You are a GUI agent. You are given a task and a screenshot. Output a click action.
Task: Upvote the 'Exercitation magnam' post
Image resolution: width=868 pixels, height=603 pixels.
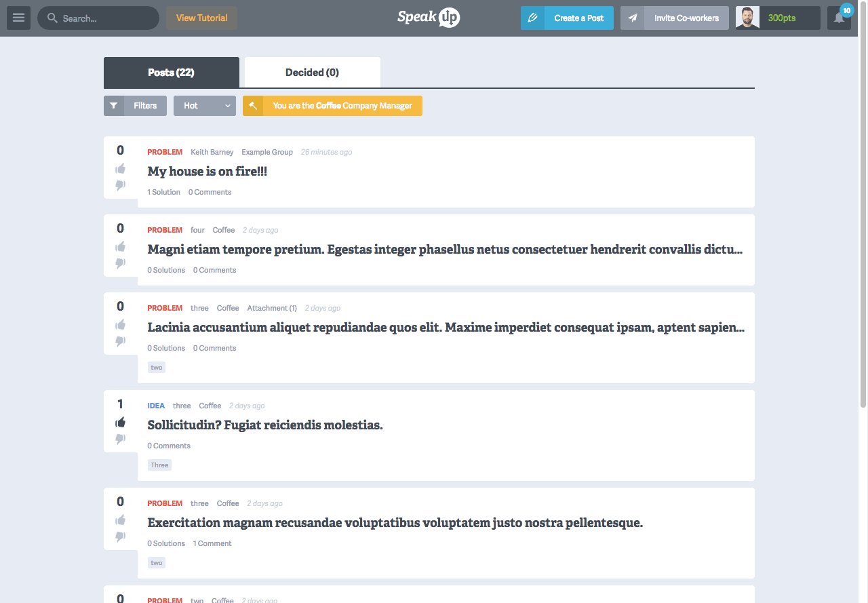(x=120, y=520)
